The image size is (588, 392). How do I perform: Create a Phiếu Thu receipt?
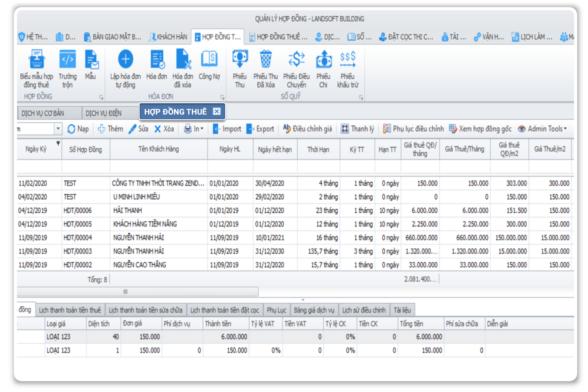click(241, 68)
